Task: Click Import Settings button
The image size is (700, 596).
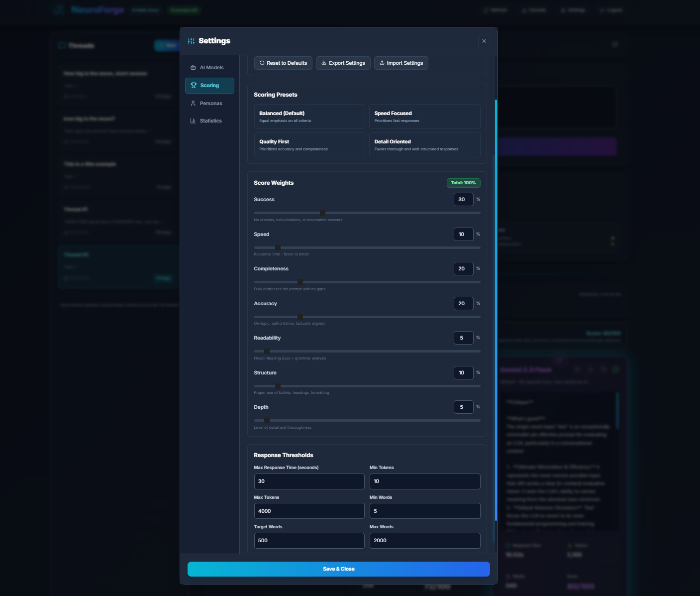Action: [401, 63]
